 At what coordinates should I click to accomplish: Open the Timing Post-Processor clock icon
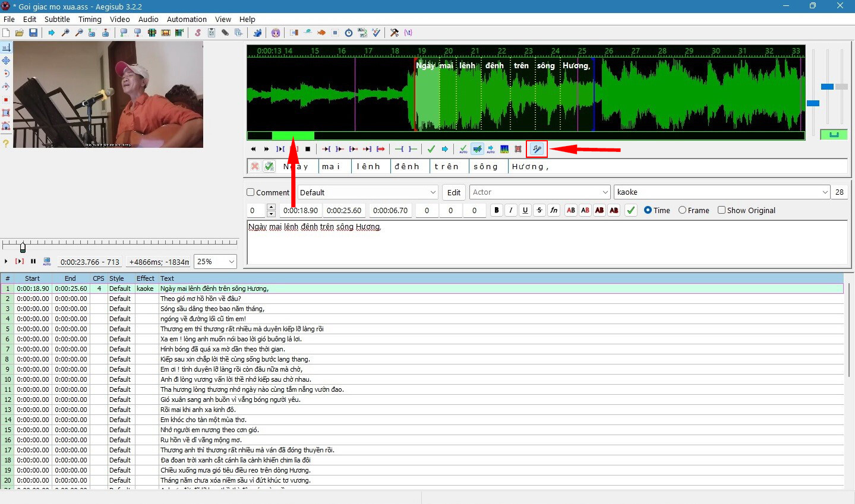(349, 33)
